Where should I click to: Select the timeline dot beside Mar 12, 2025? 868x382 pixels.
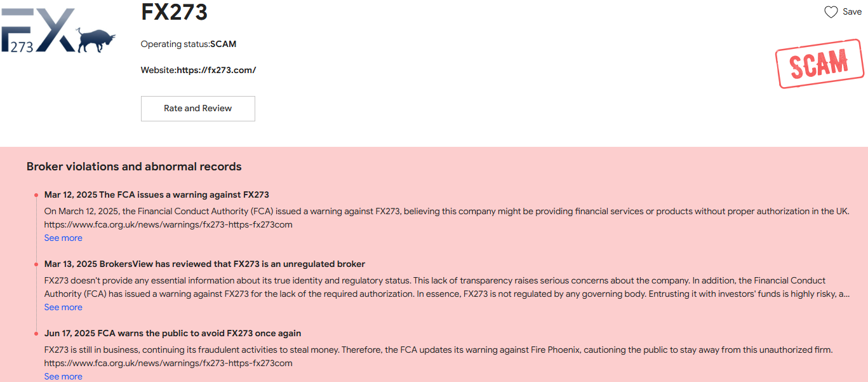click(x=37, y=194)
